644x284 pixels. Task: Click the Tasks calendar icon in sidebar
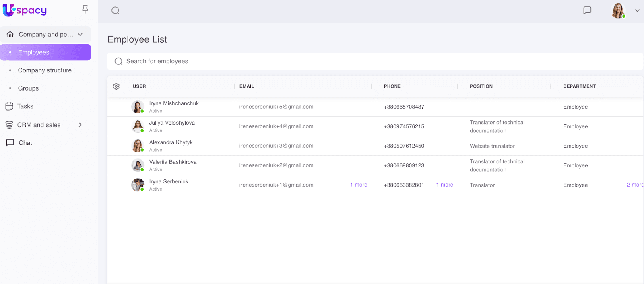coord(10,106)
